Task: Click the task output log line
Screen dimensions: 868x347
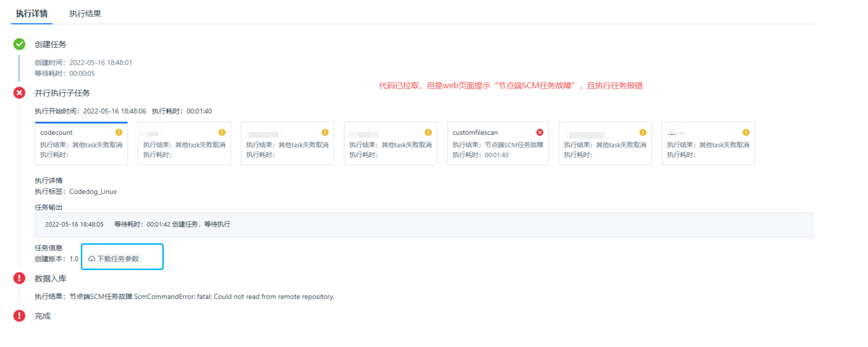Action: pyautogui.click(x=138, y=224)
